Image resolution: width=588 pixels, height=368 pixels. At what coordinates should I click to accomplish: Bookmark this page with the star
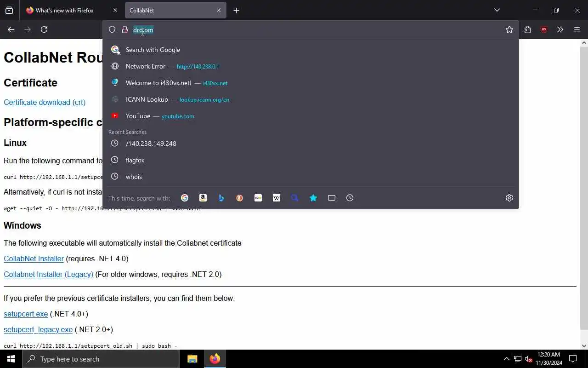pyautogui.click(x=509, y=30)
